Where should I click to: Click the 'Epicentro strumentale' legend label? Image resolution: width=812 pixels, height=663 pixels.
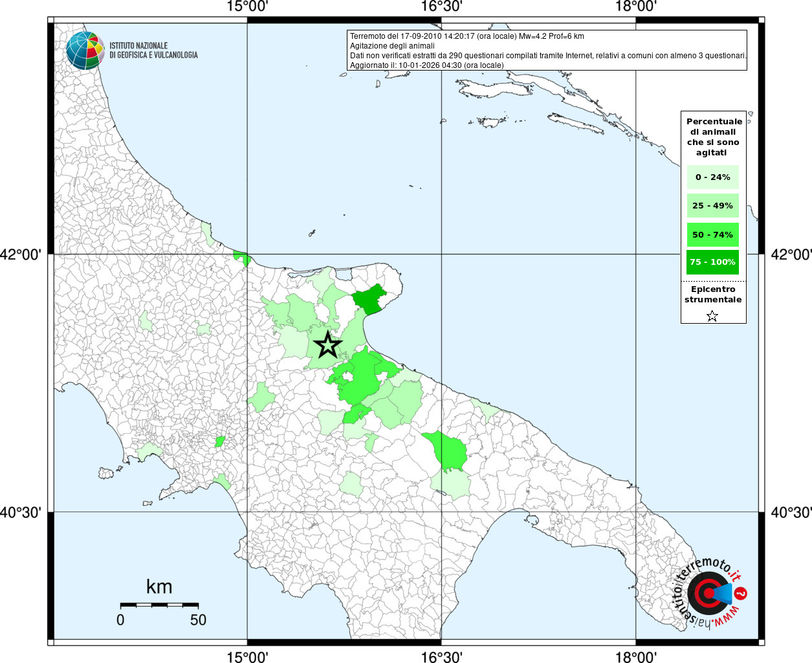coord(713,295)
